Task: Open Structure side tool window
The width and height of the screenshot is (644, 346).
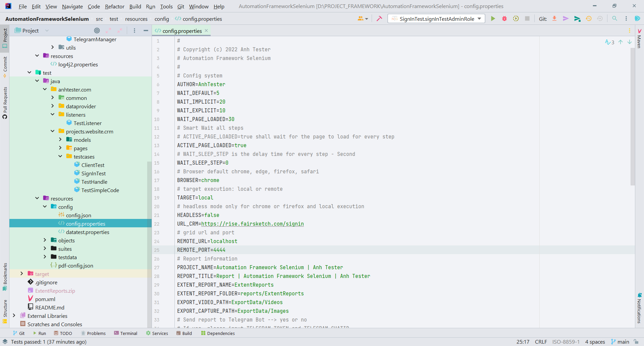Action: click(5, 312)
